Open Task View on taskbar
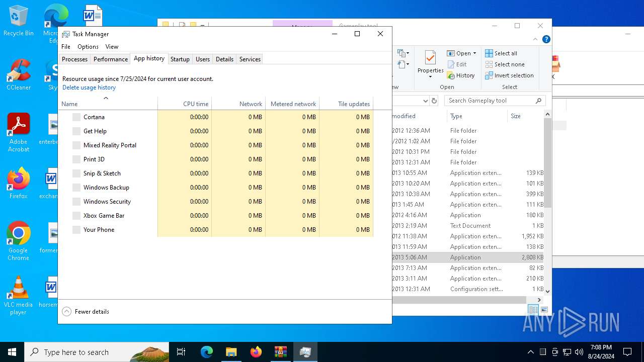The image size is (644, 362). 181,352
